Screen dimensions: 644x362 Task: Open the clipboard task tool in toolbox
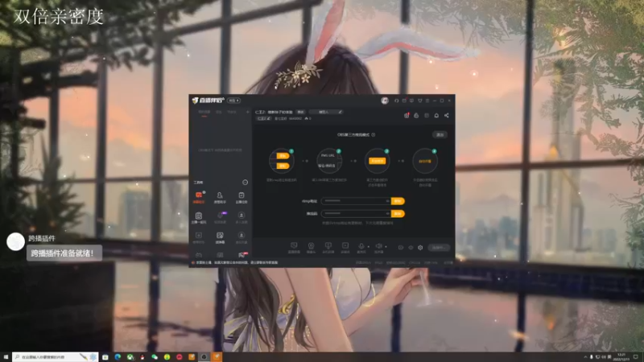[x=242, y=197]
